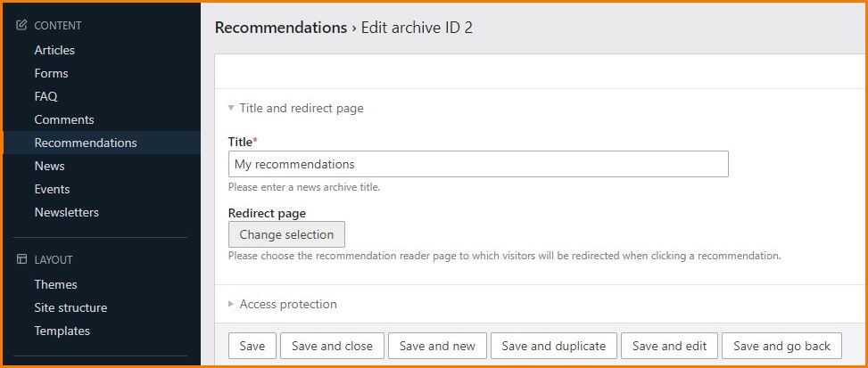
Task: Click the Layout section grid icon
Action: coord(22,260)
